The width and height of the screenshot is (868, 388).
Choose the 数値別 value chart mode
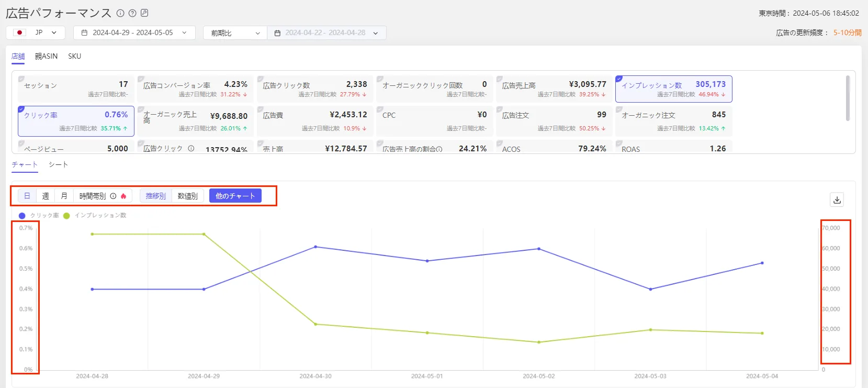188,196
